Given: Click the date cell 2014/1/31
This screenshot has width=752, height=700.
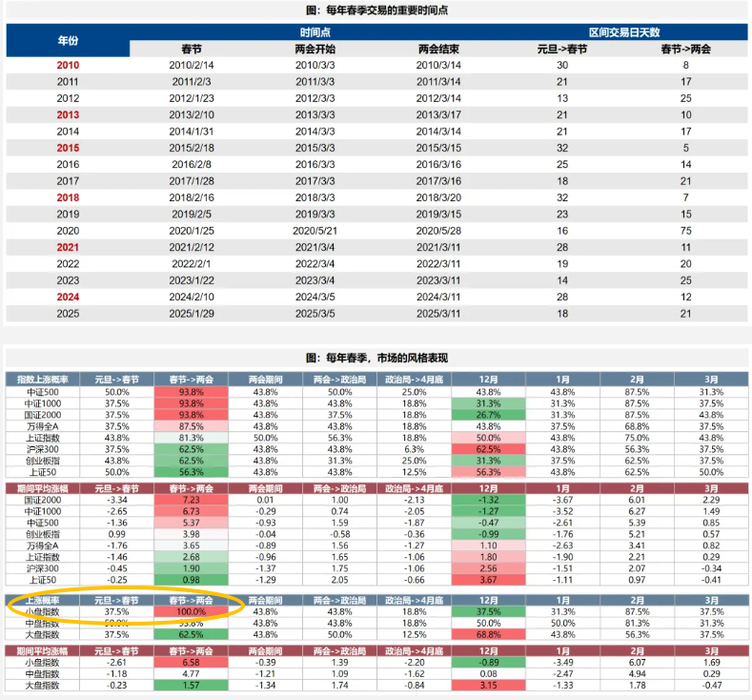Looking at the screenshot, I should [192, 132].
